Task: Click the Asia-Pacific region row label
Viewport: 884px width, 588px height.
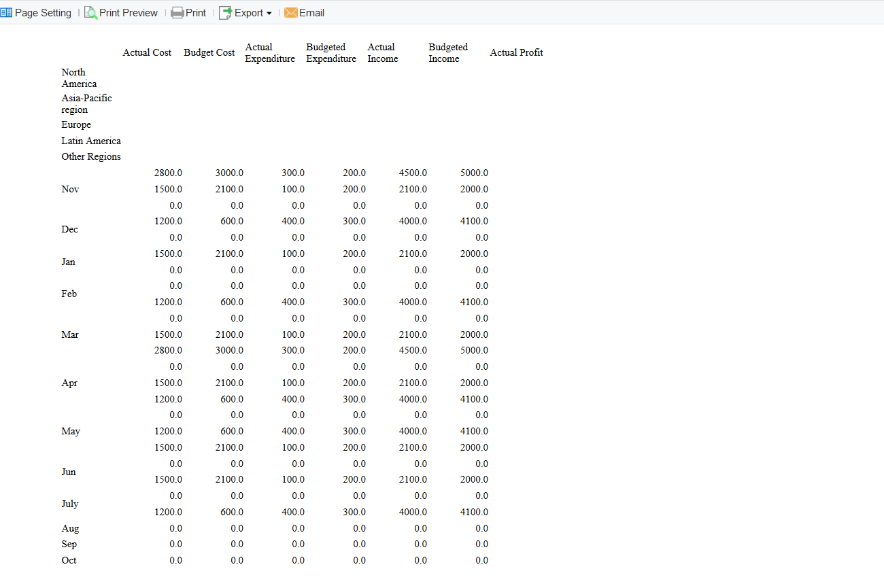Action: click(x=86, y=103)
